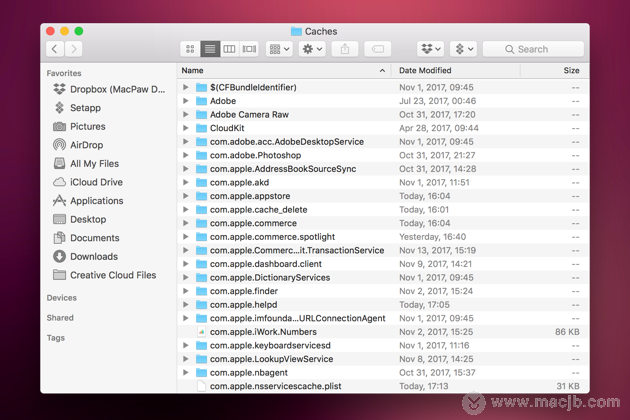Open the Action gear dropdown menu
Viewport: 630px width, 420px height.
coord(312,49)
